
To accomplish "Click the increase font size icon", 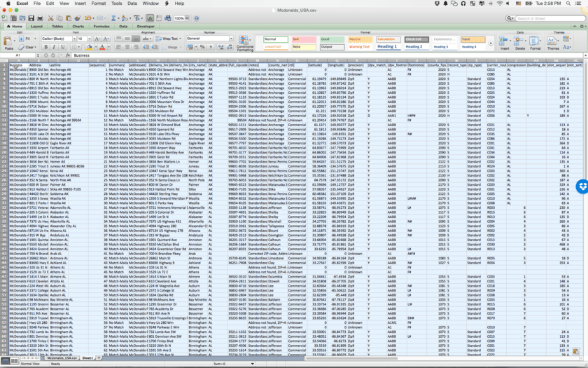I will point(97,39).
